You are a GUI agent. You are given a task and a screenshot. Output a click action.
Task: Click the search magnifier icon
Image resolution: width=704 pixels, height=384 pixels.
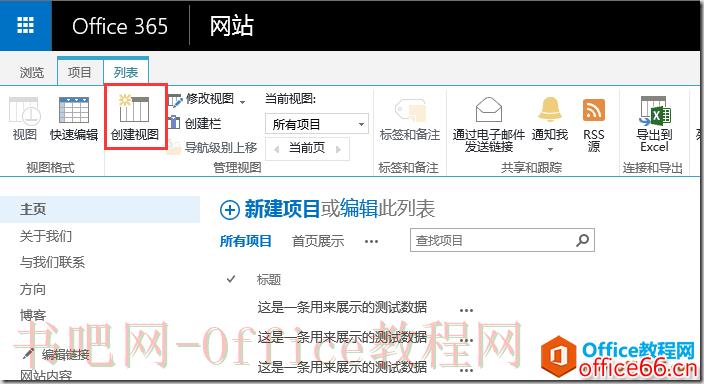click(x=583, y=240)
